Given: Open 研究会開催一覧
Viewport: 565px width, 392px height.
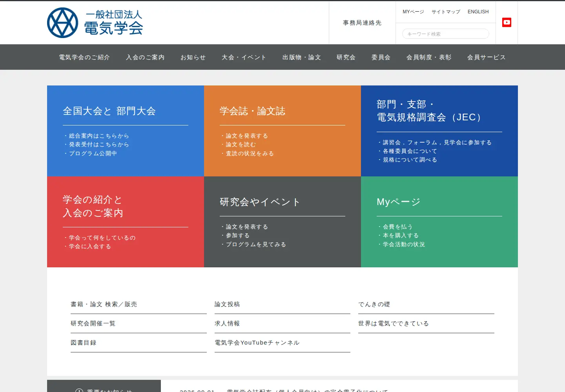Looking at the screenshot, I should (x=139, y=323).
